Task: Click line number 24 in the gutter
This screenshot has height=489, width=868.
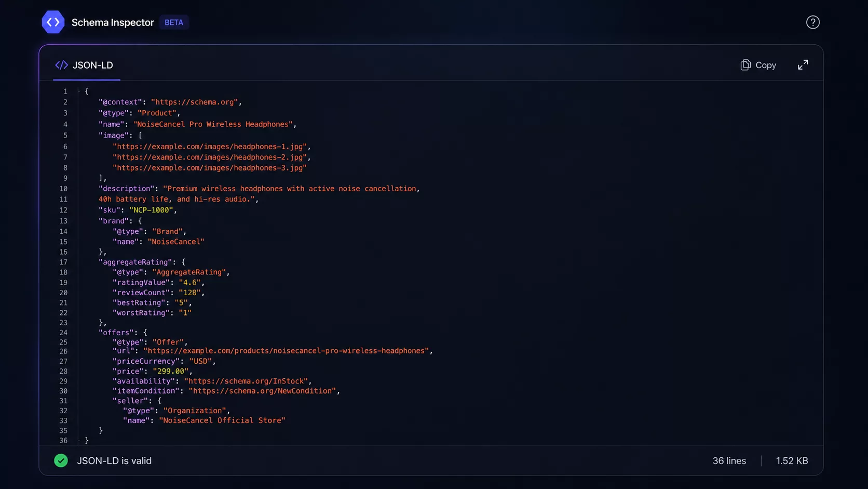Action: (63, 333)
